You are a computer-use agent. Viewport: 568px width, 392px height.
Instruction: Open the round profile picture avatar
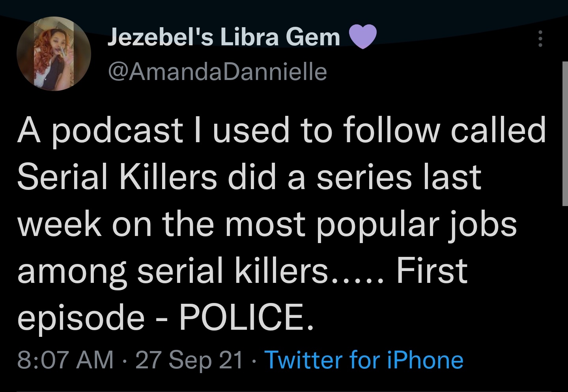(x=54, y=54)
